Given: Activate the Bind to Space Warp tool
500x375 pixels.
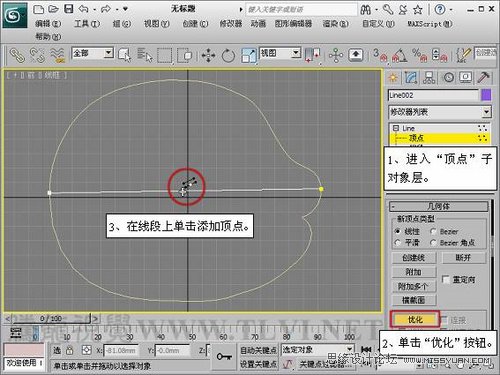Looking at the screenshot, I should pyautogui.click(x=57, y=55).
